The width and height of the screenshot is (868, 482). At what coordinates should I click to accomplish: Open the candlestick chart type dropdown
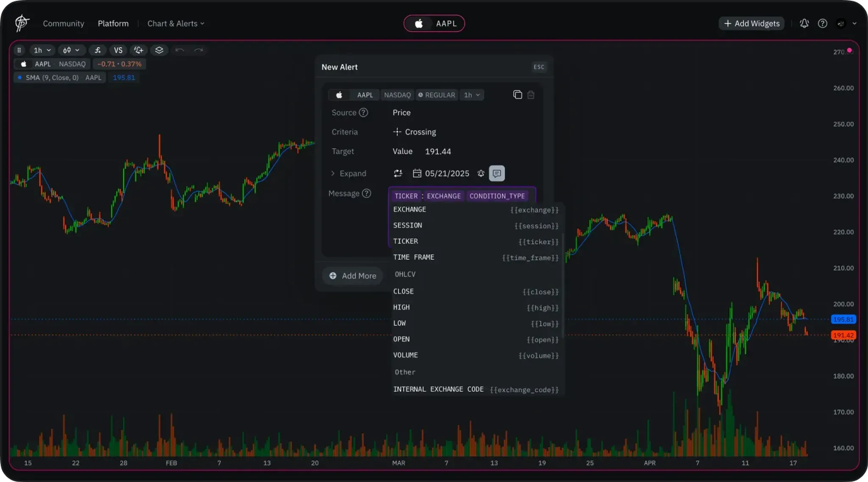pos(71,50)
